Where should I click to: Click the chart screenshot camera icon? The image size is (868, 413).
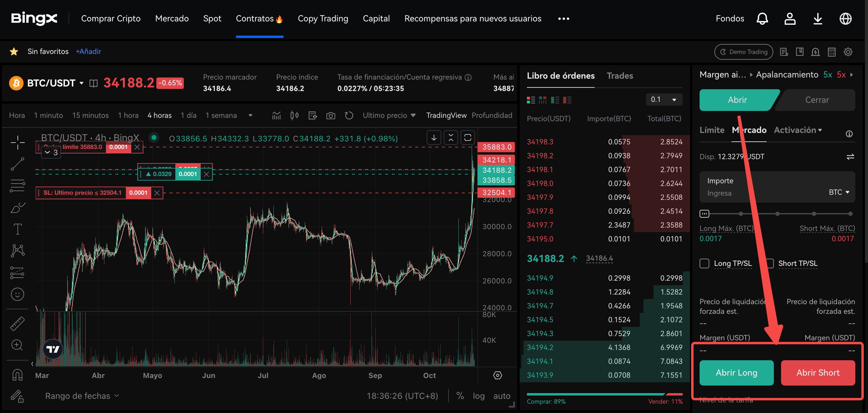point(330,115)
